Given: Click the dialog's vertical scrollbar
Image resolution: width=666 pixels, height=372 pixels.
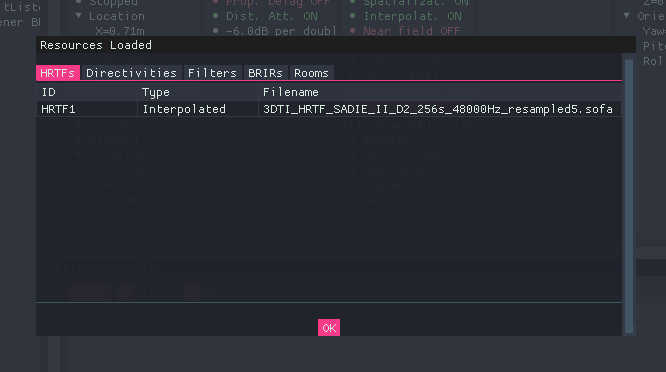Looking at the screenshot, I should click(629, 196).
